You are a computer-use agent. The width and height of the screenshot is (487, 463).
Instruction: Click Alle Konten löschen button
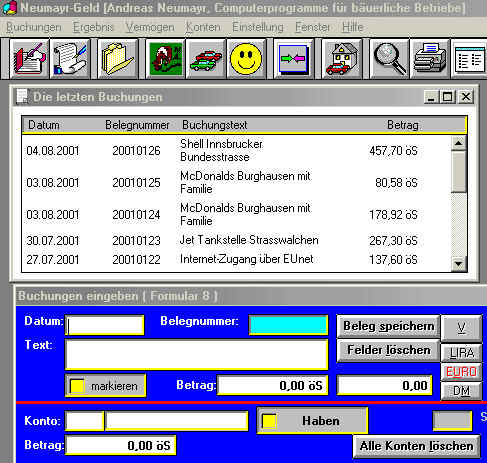[x=417, y=446]
